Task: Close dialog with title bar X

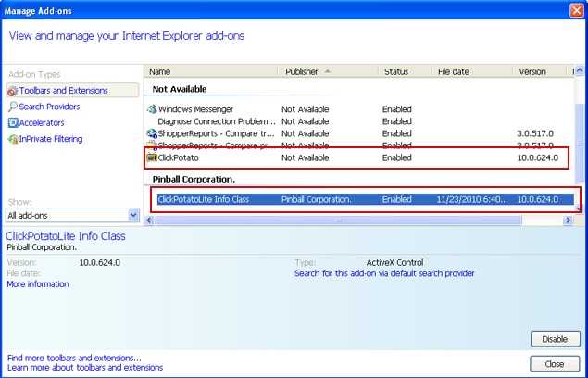Action: pos(577,10)
